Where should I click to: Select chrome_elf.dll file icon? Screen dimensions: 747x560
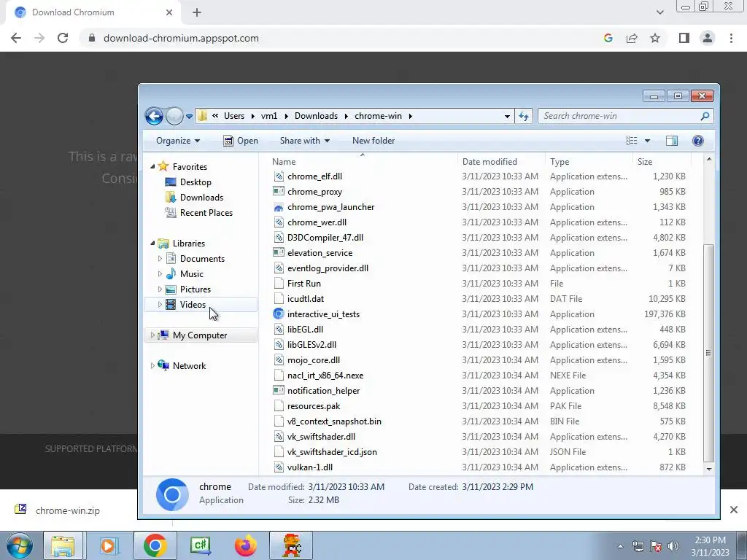[x=279, y=176]
